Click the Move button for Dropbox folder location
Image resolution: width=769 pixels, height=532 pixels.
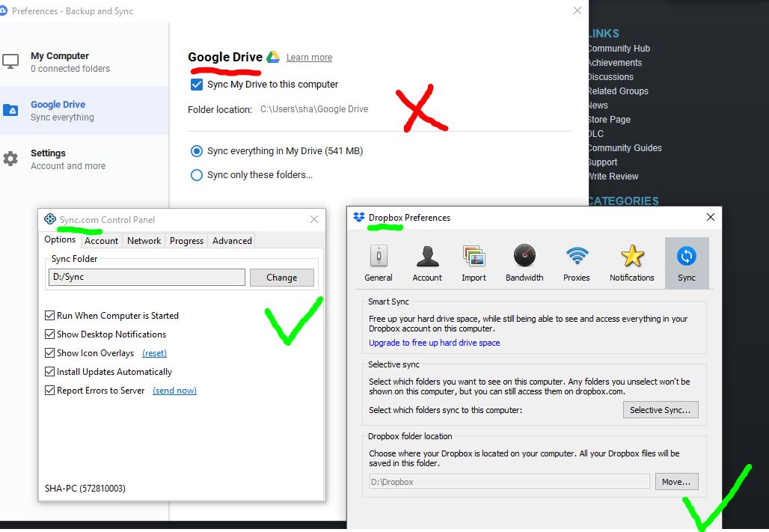tap(675, 481)
